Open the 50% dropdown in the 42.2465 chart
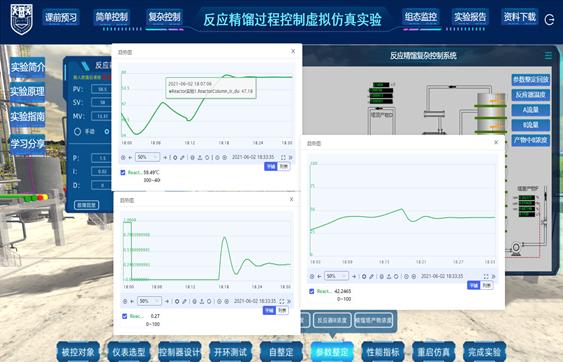 (336, 276)
